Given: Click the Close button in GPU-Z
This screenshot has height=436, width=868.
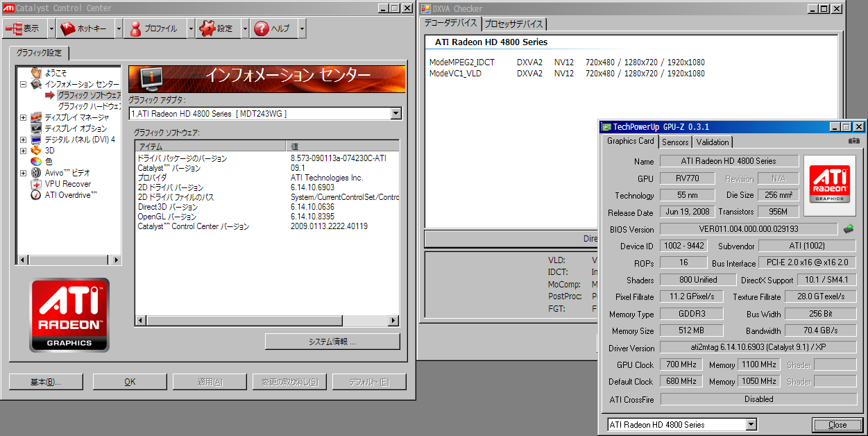Looking at the screenshot, I should coord(837,425).
